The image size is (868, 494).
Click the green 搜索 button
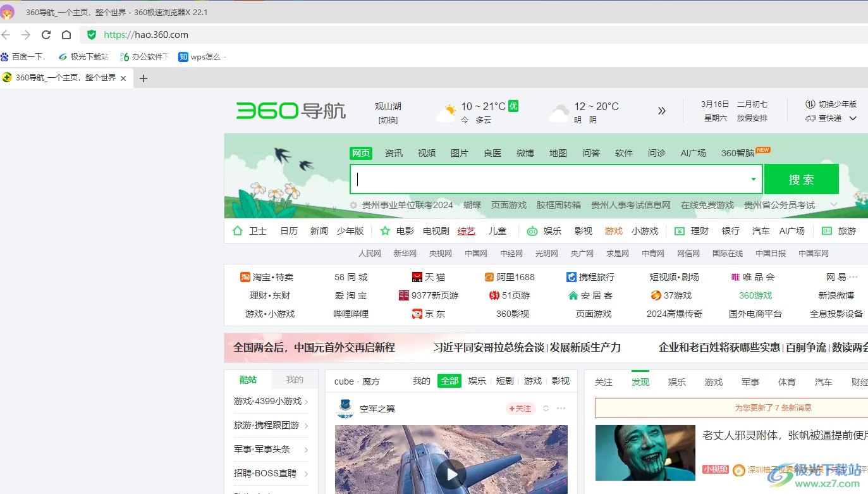coord(801,179)
